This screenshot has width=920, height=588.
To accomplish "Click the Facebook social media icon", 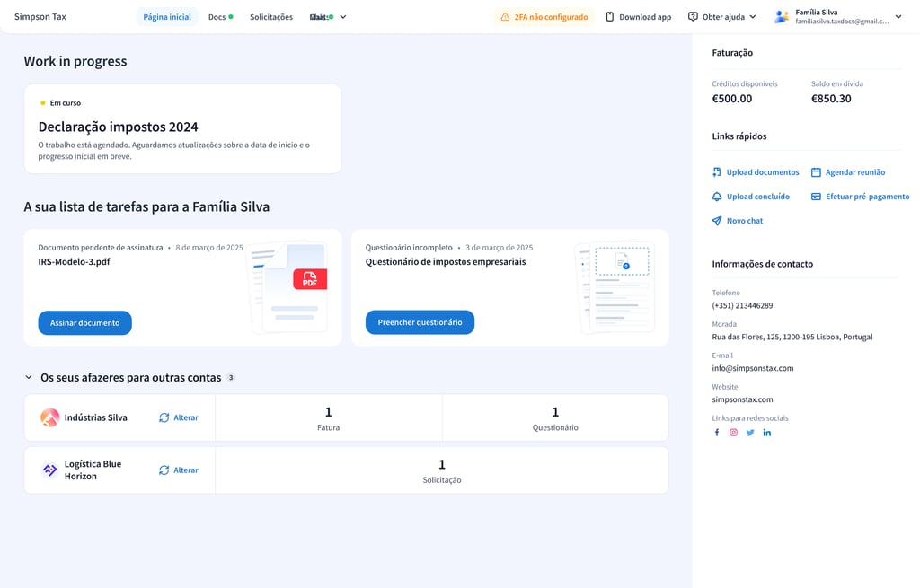I will (x=717, y=433).
